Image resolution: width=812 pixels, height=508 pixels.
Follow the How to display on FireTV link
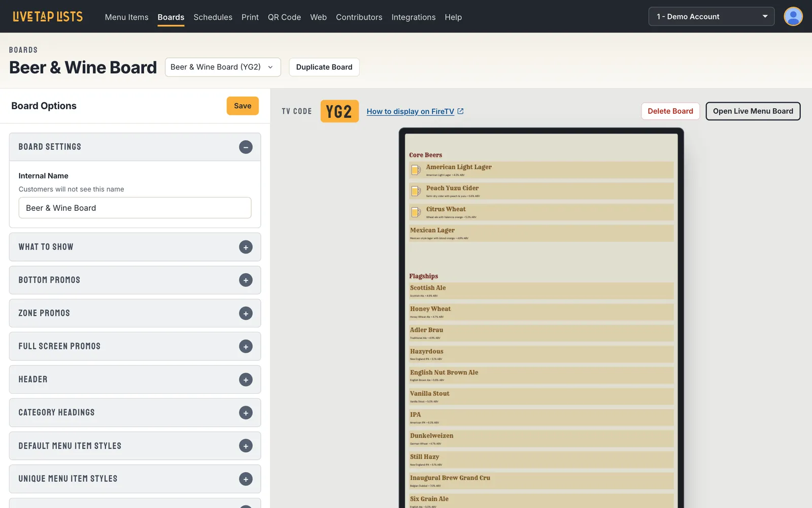411,111
